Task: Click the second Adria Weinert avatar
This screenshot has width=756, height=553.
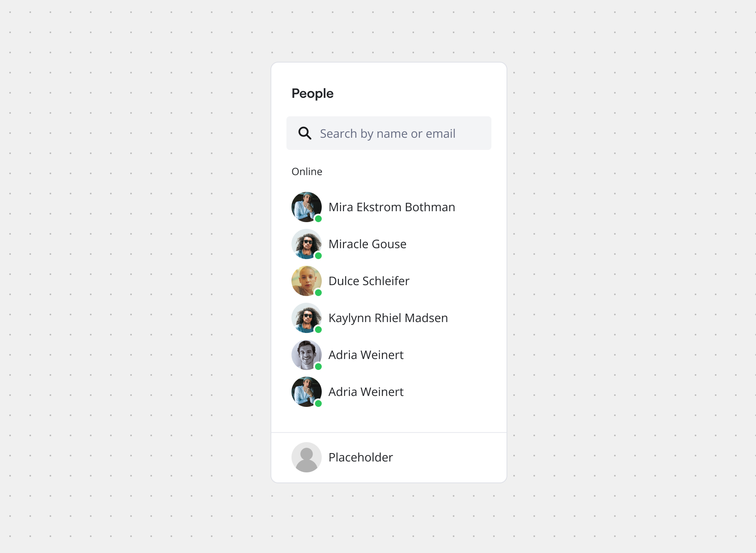Action: (306, 391)
